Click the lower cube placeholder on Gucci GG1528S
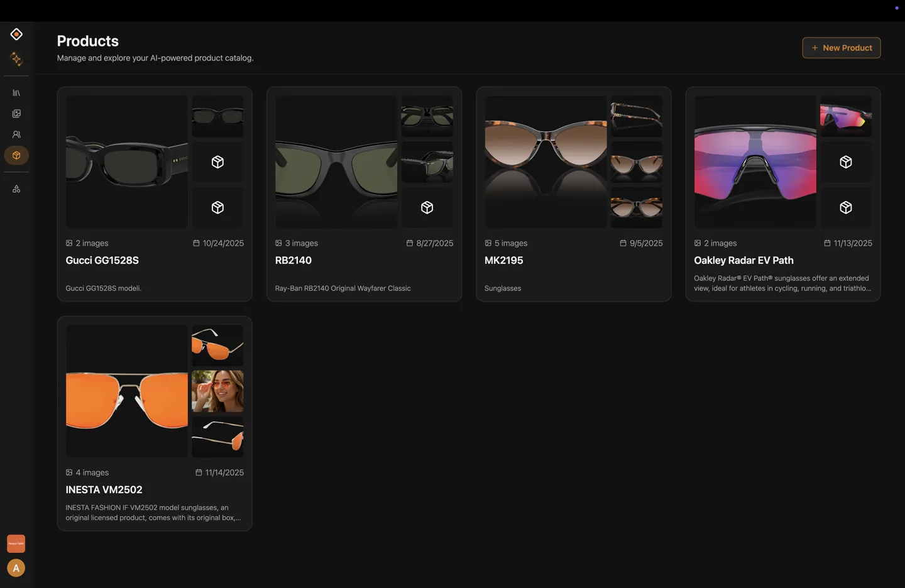 [x=217, y=207]
